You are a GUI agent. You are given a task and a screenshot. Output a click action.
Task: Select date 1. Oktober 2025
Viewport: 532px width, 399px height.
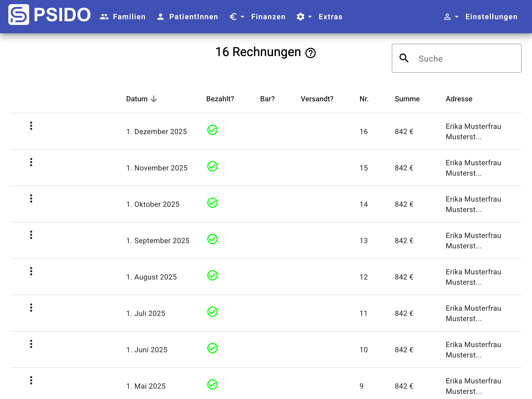(153, 204)
